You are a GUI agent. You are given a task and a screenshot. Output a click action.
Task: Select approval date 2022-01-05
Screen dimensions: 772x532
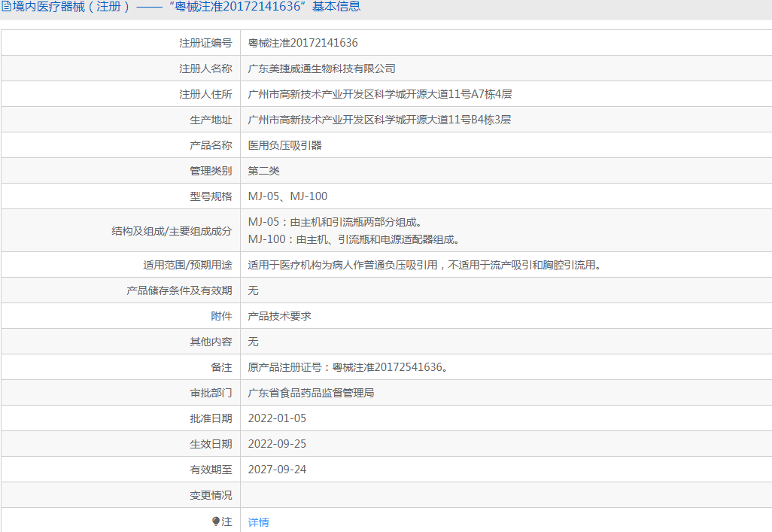277,418
